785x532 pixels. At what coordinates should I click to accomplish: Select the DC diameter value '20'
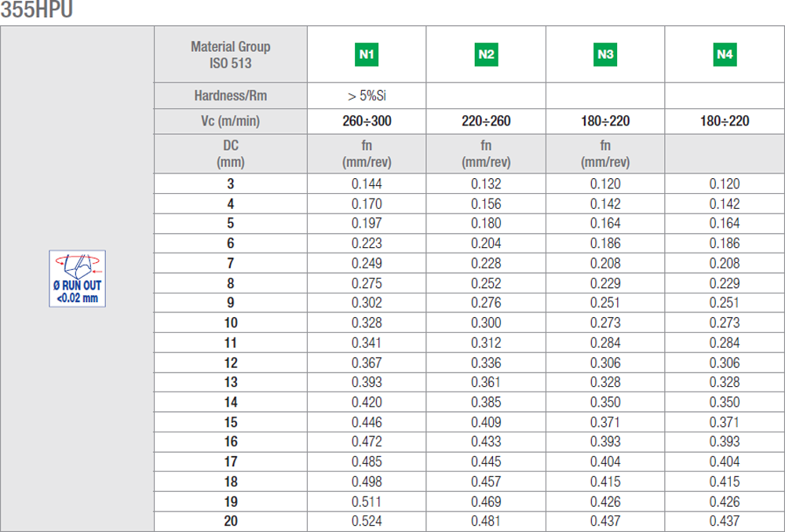[230, 521]
